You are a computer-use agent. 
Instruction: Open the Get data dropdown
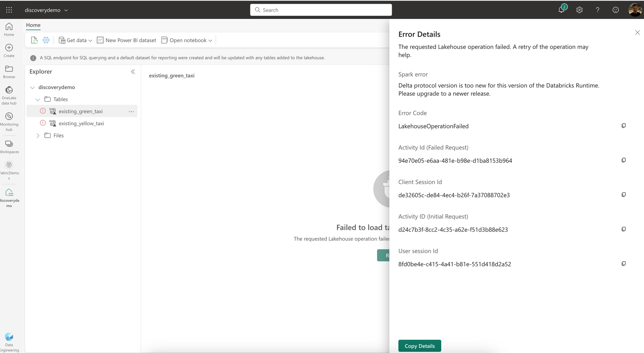76,40
